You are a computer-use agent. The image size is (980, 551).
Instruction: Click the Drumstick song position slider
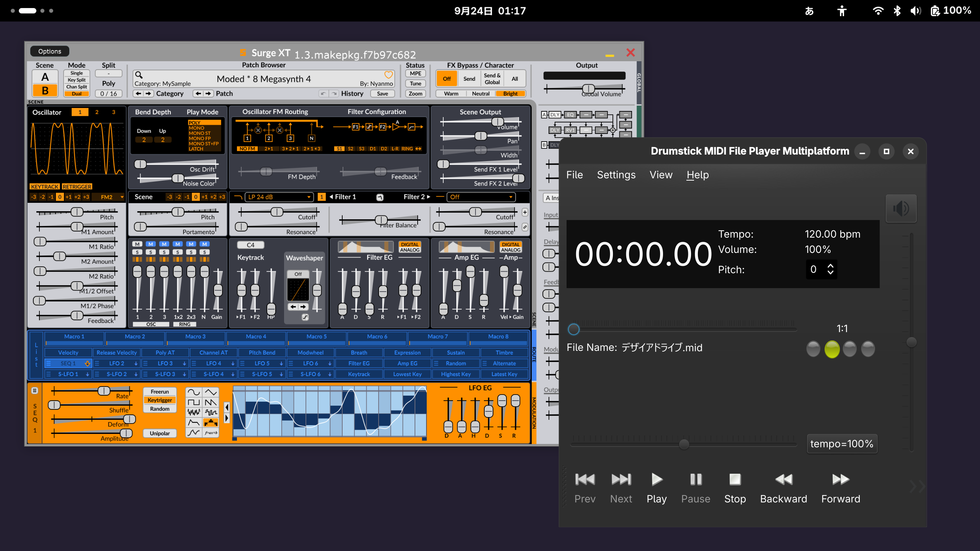coord(683,329)
